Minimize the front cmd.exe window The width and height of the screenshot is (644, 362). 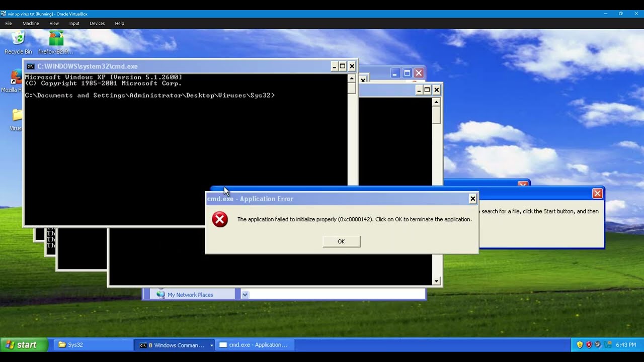[334, 66]
